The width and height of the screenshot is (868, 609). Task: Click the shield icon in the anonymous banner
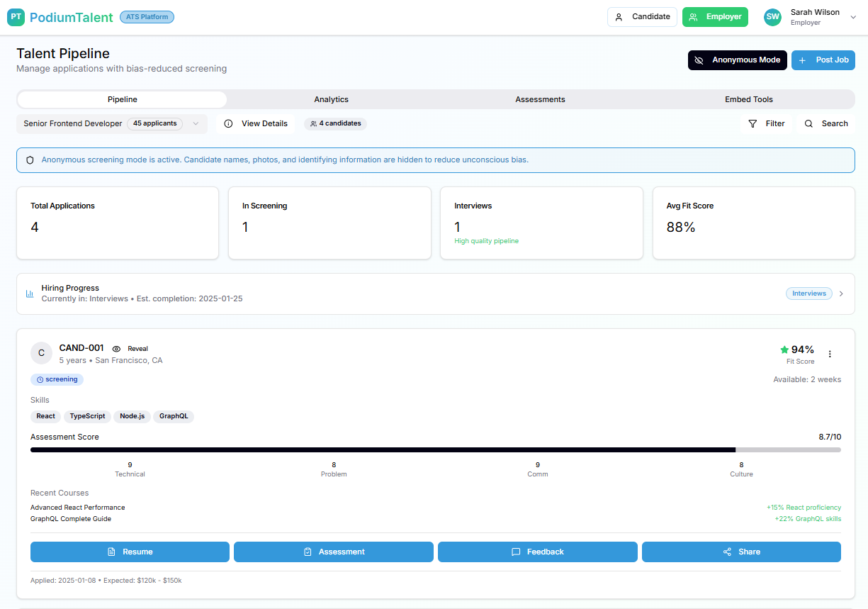(x=30, y=160)
